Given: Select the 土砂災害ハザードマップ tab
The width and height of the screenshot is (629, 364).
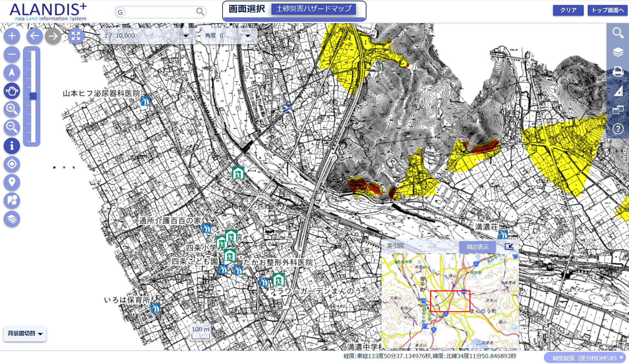Looking at the screenshot, I should pyautogui.click(x=313, y=9).
